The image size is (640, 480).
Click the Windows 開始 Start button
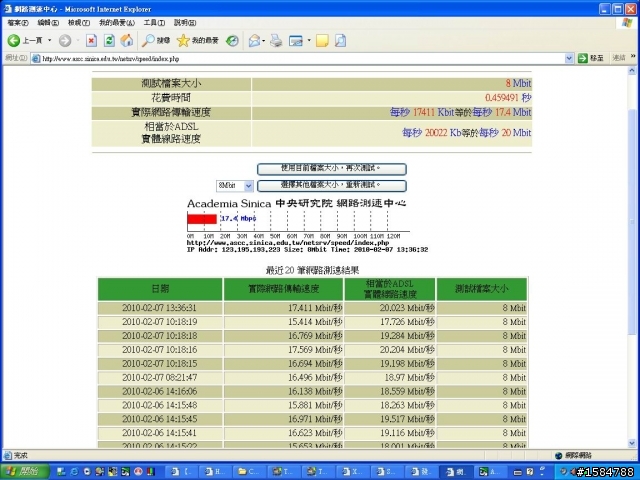point(24,471)
